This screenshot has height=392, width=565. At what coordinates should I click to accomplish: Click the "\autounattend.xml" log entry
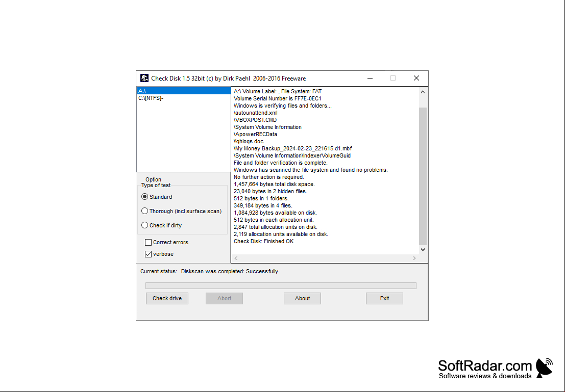256,113
